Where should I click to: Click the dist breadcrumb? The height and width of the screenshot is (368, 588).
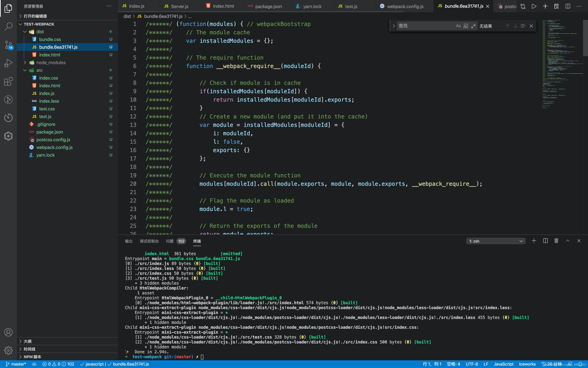[x=127, y=16]
